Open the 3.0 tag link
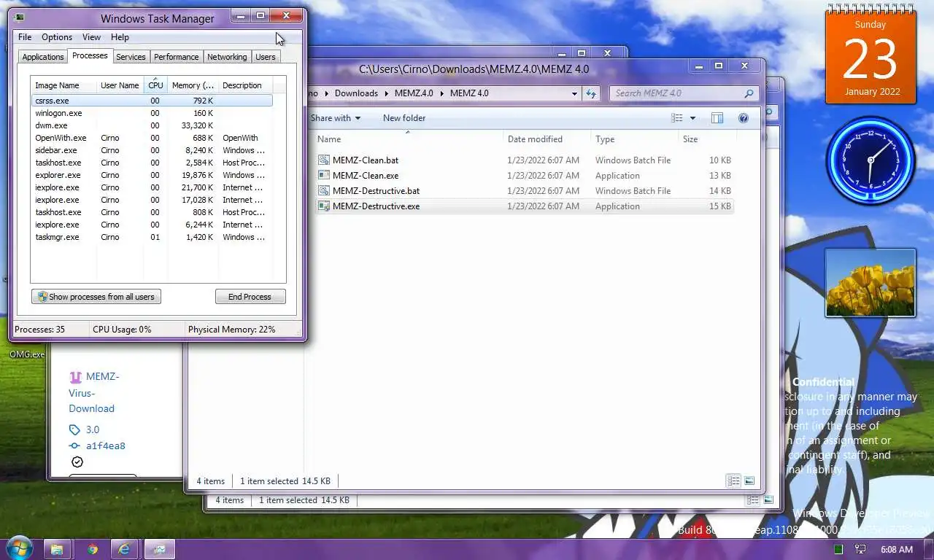934x560 pixels. click(x=93, y=429)
